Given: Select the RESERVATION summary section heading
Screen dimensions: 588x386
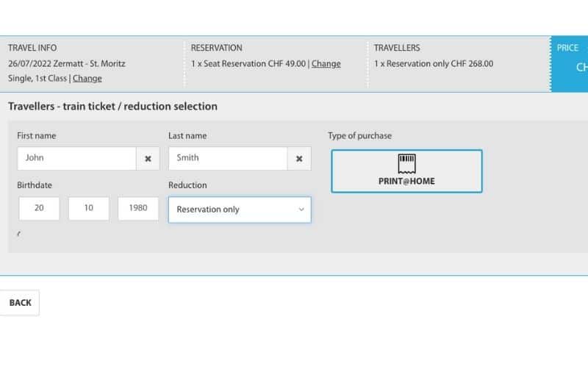Looking at the screenshot, I should point(216,48).
